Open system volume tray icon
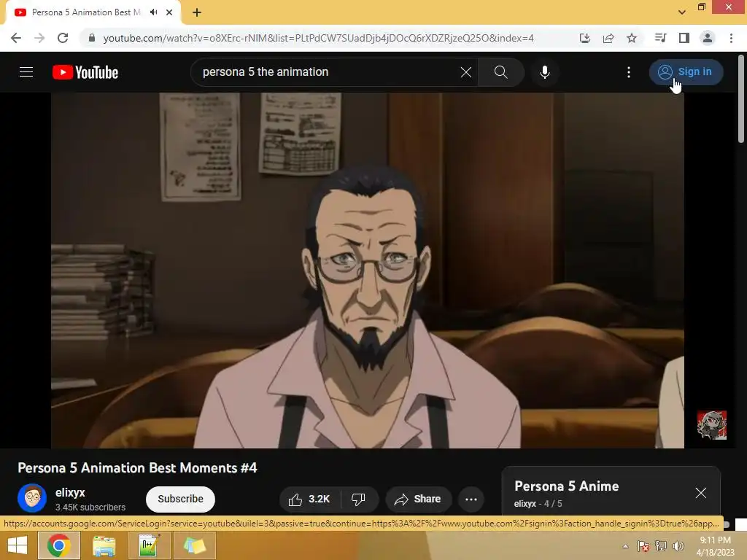 (x=678, y=546)
